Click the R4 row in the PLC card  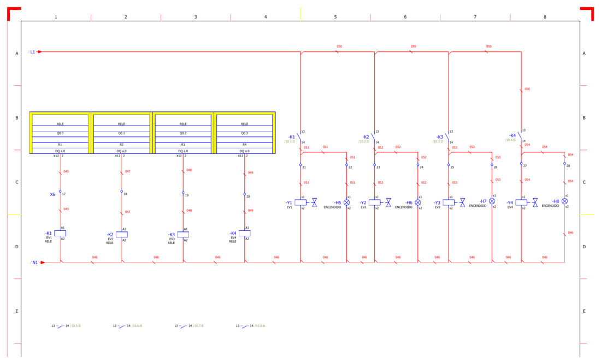pyautogui.click(x=245, y=145)
